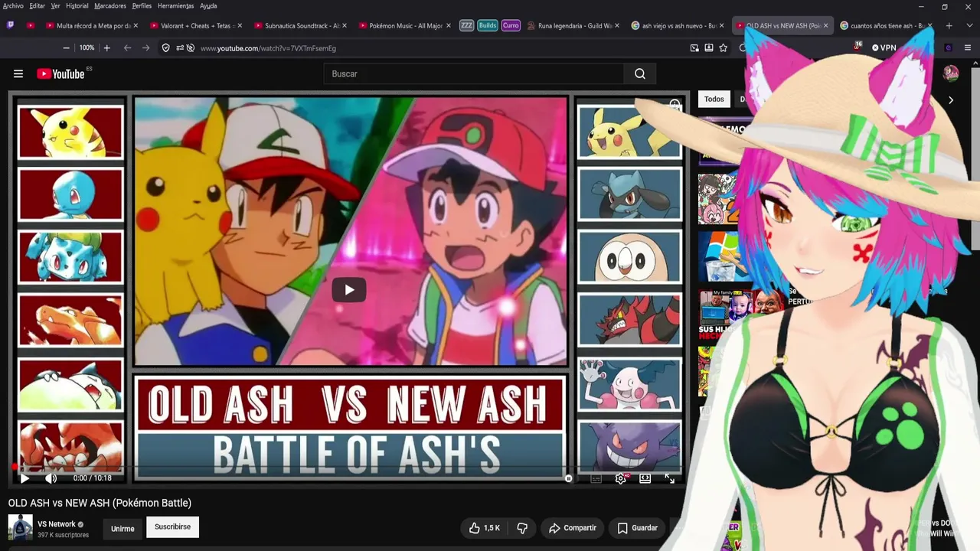Join the channel with Unirme
The height and width of the screenshot is (551, 980).
122,528
